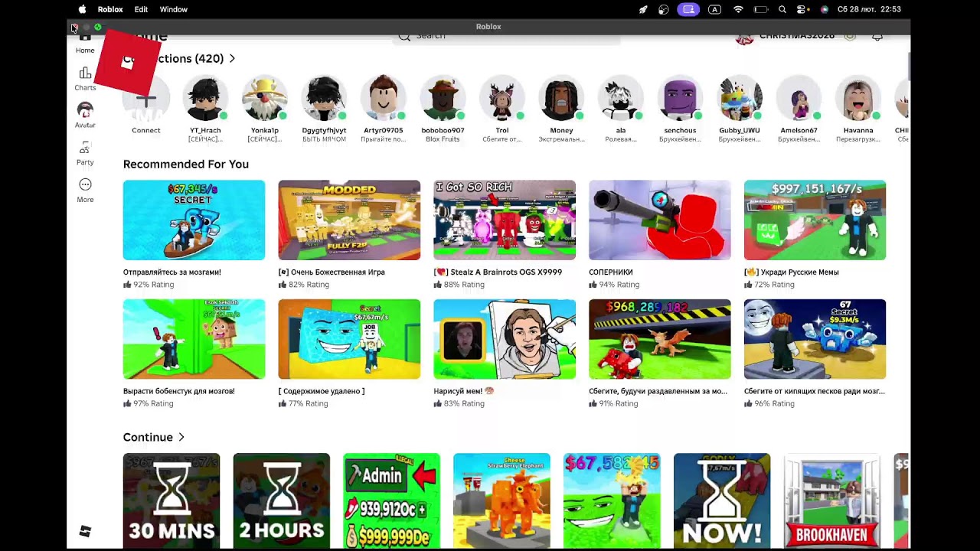Open the Home tab in sidebar
Screen dimensions: 980x551
pyautogui.click(x=85, y=44)
